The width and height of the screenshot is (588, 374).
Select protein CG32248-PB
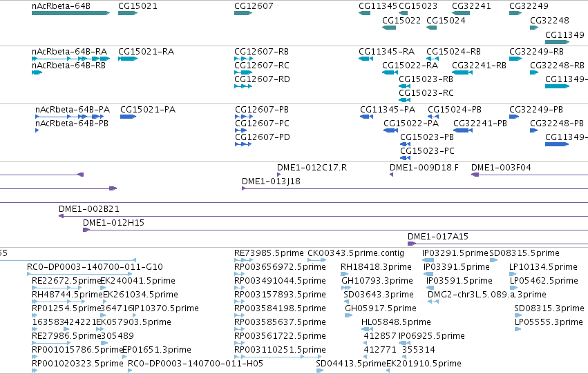[x=557, y=124]
